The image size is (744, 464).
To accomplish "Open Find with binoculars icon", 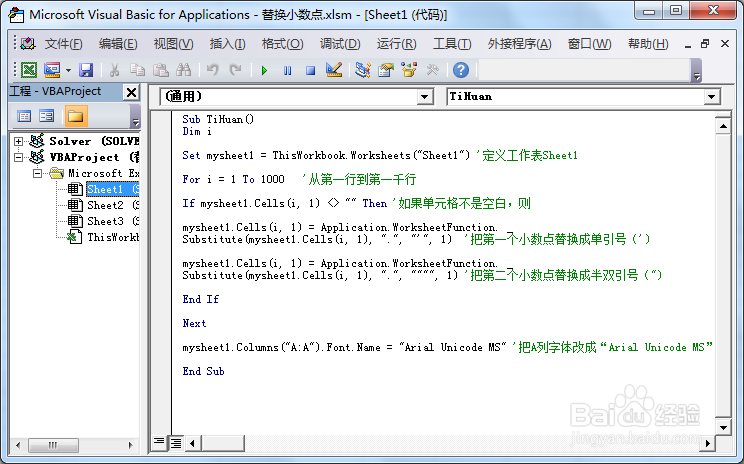I will pos(183,70).
